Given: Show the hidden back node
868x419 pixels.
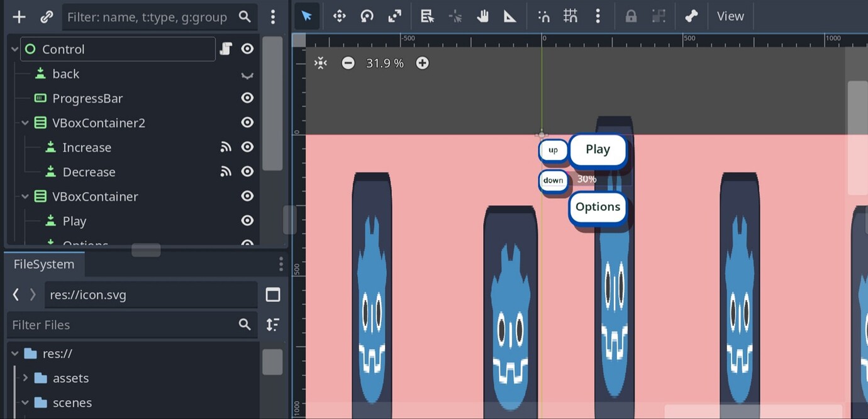Looking at the screenshot, I should [x=248, y=74].
